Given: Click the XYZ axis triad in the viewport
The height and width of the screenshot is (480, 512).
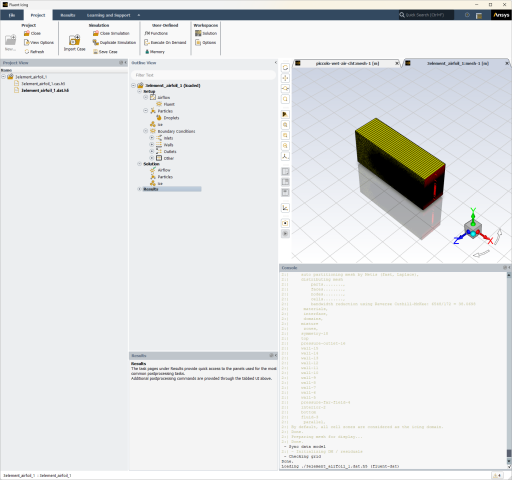Looking at the screenshot, I should 473,228.
